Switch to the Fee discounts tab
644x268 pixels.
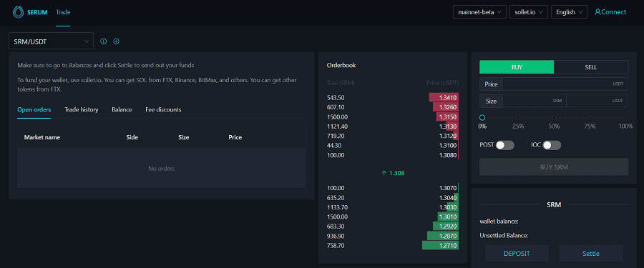(x=163, y=109)
